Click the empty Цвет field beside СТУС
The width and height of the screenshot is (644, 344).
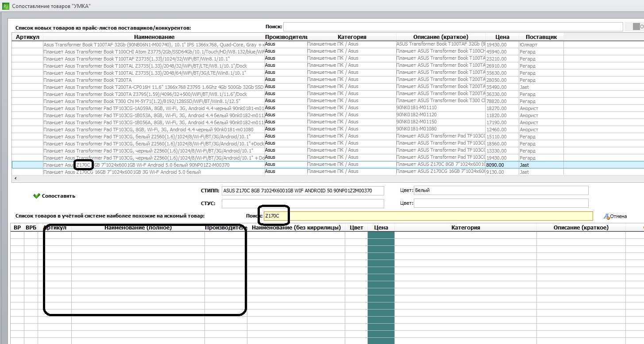(501, 203)
